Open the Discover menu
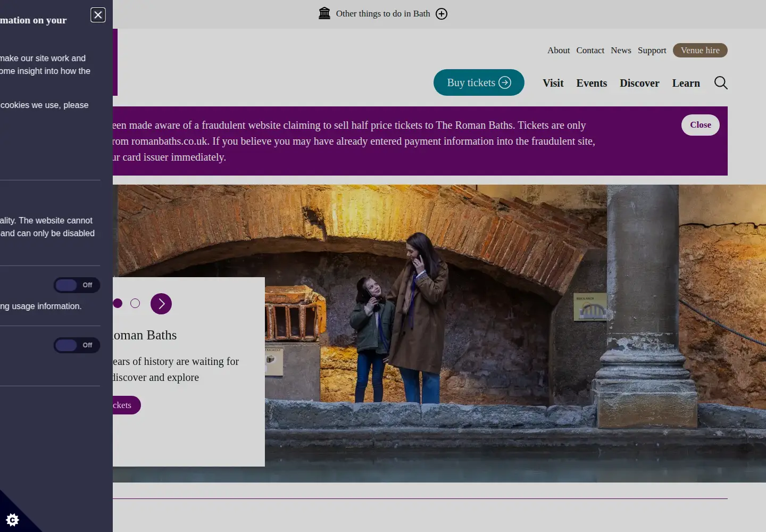Screen dimensions: 766x532 (639, 83)
